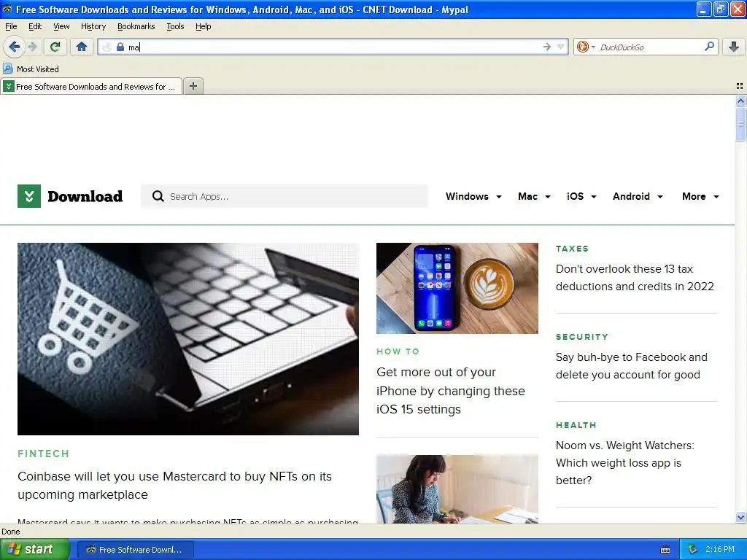The height and width of the screenshot is (560, 747).
Task: Open the Windows Start button
Action: [34, 549]
